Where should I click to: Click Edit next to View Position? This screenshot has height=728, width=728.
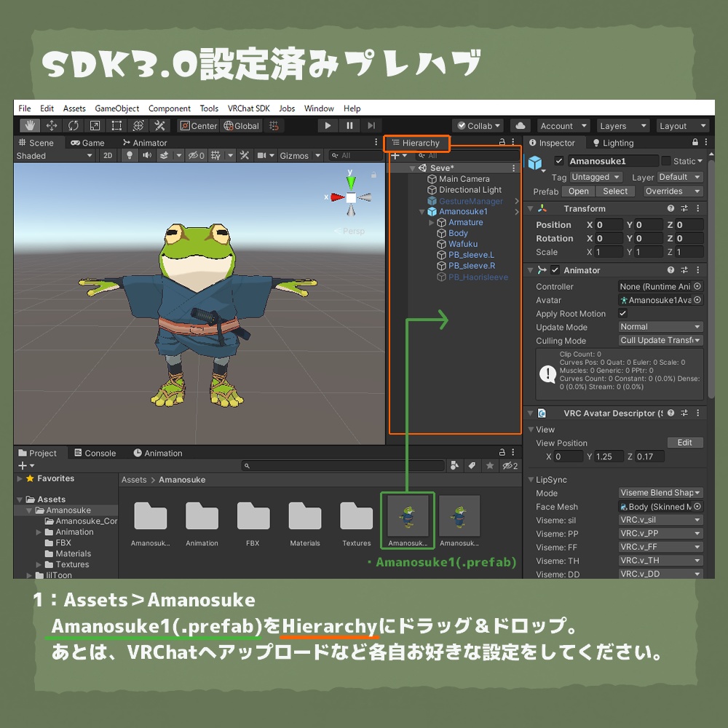tap(684, 442)
